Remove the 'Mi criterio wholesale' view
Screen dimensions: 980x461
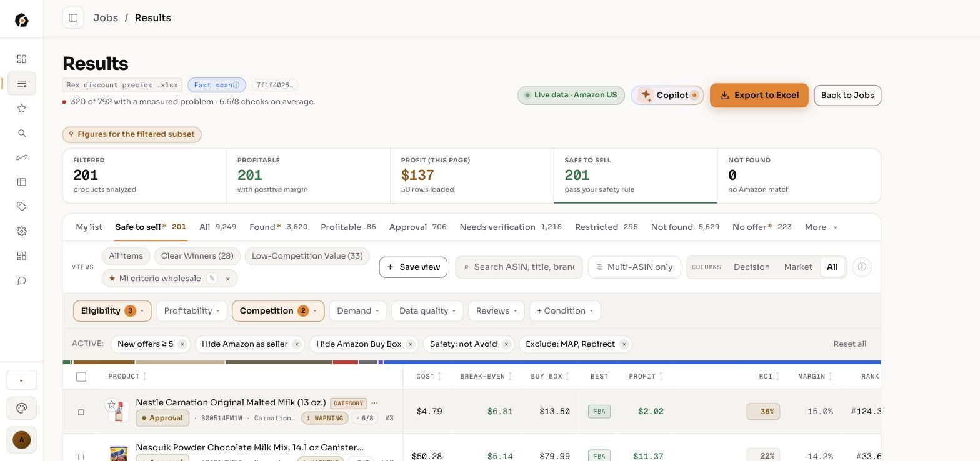(227, 279)
